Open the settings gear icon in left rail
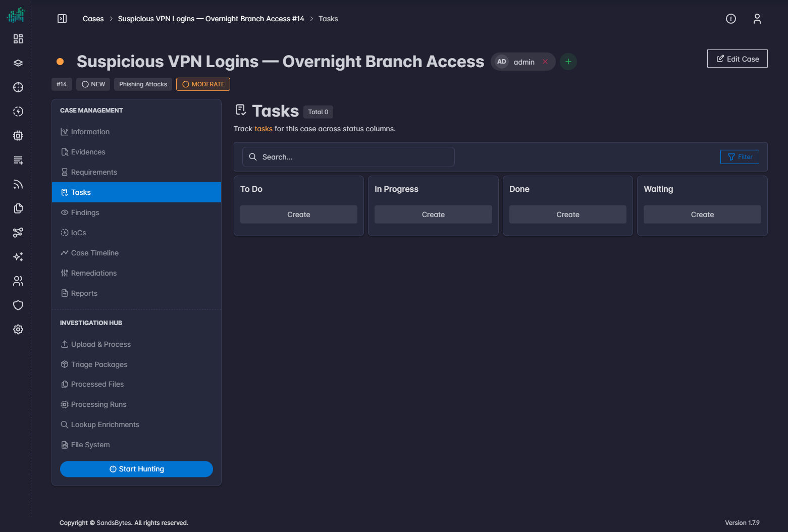Image resolution: width=788 pixels, height=532 pixels. (x=18, y=330)
